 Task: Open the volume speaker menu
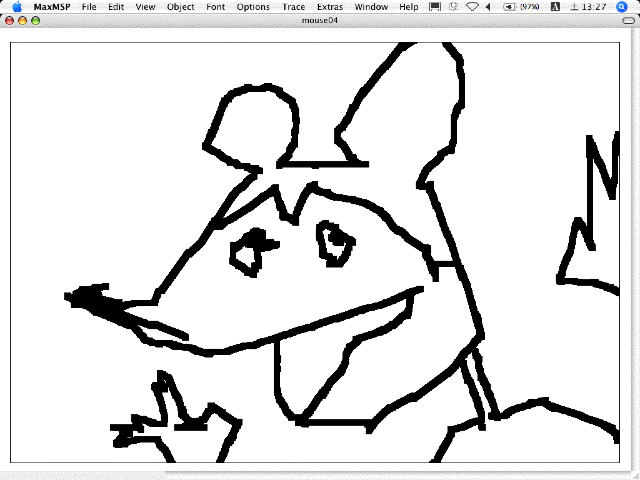pos(488,7)
